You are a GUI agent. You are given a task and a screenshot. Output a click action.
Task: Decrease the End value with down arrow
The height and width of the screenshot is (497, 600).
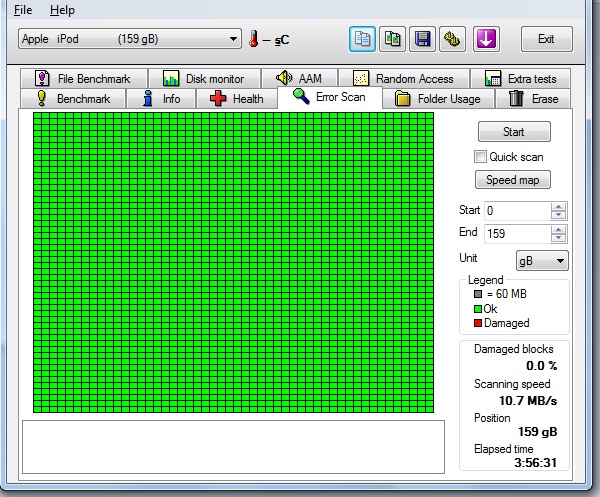click(558, 238)
